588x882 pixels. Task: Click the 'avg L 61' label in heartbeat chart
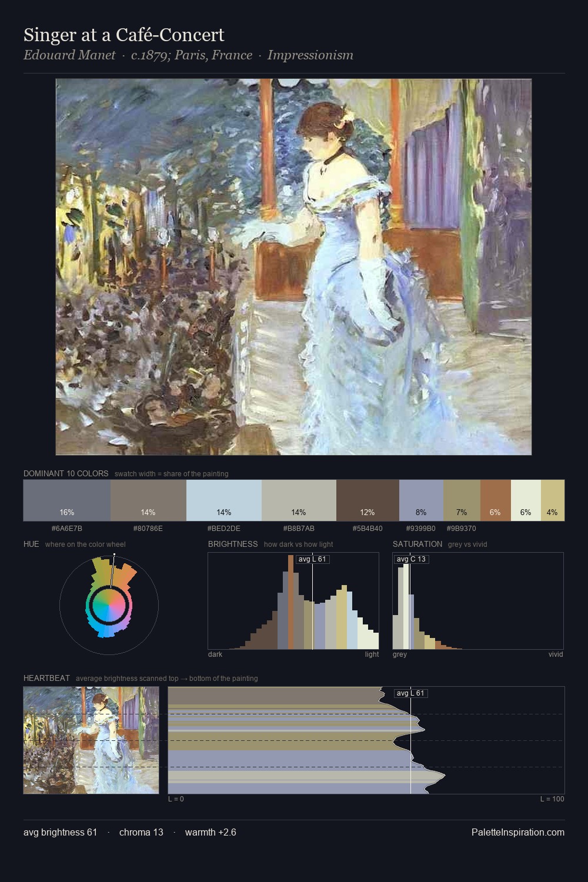click(x=411, y=693)
